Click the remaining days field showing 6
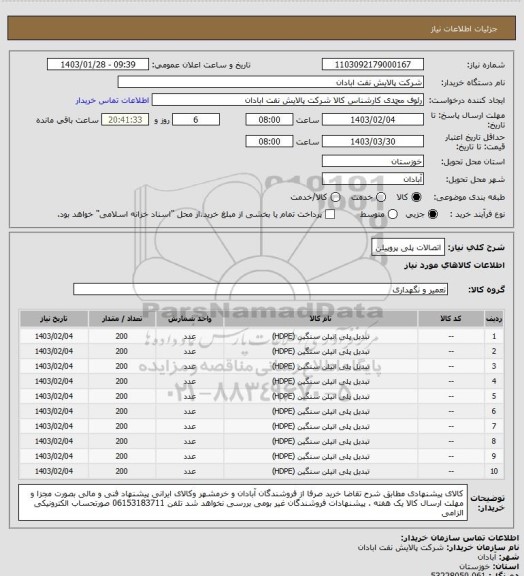The width and height of the screenshot is (524, 576). (196, 120)
